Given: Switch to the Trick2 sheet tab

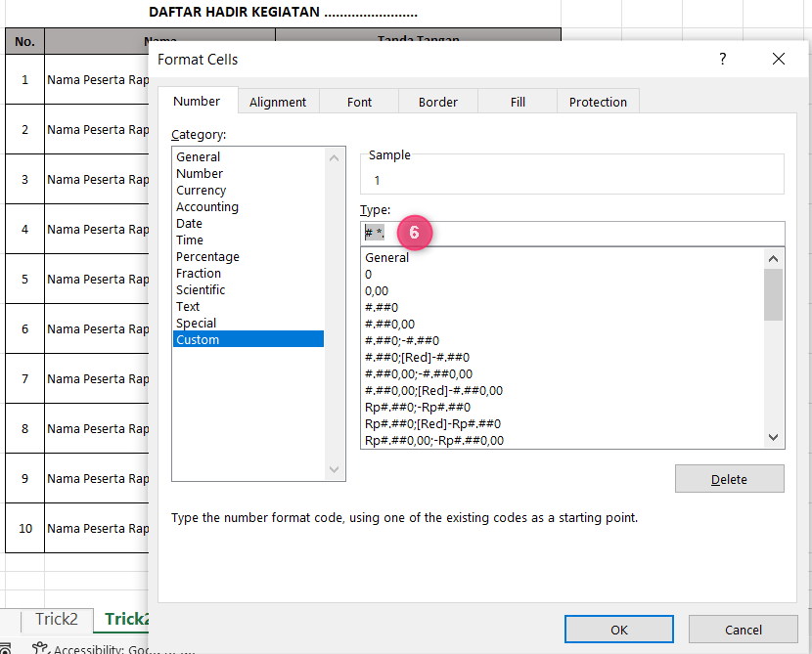Looking at the screenshot, I should click(x=57, y=619).
